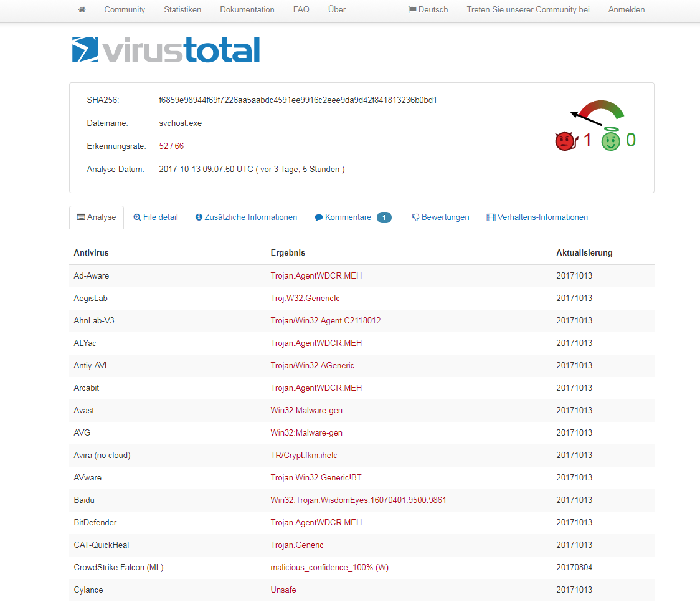Click CrowdStrike update date 20170804
Screen dimensions: 700x602
pos(574,567)
